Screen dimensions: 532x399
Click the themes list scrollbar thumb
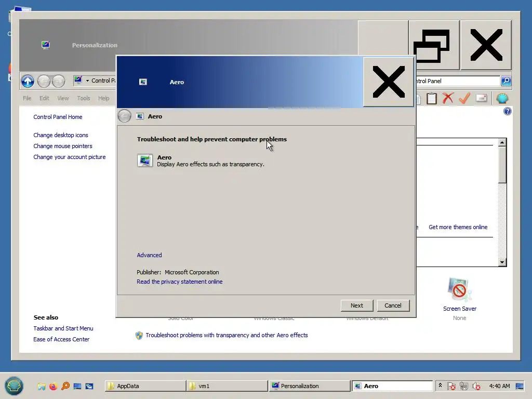(x=502, y=165)
